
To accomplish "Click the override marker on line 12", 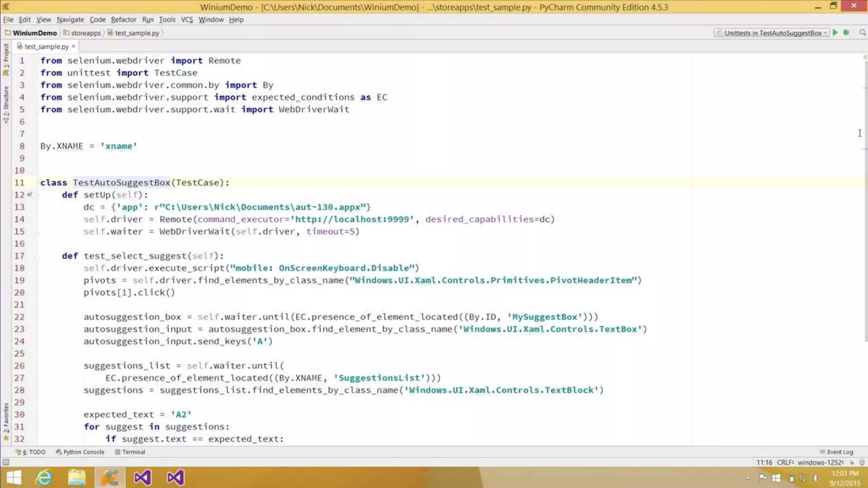I will pos(29,194).
